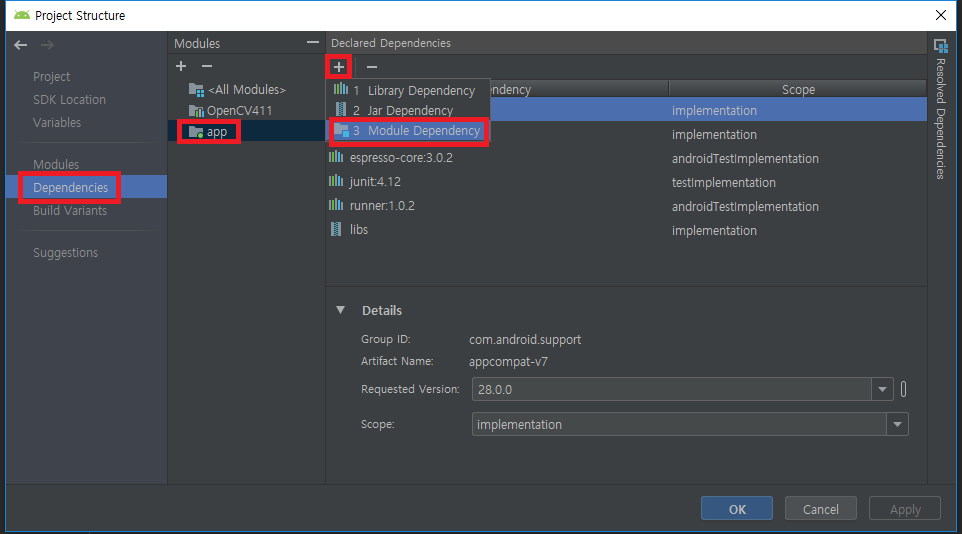Open the Modules section in sidebar

tap(56, 164)
